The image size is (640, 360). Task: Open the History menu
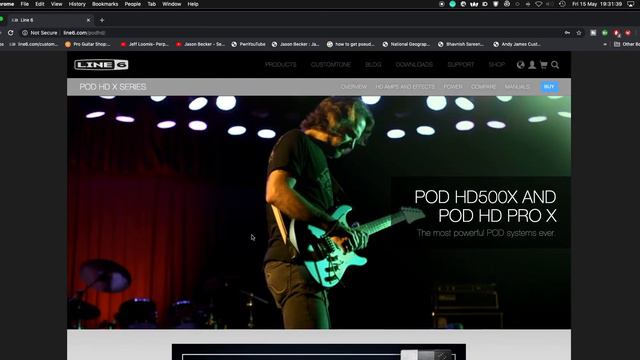[77, 4]
